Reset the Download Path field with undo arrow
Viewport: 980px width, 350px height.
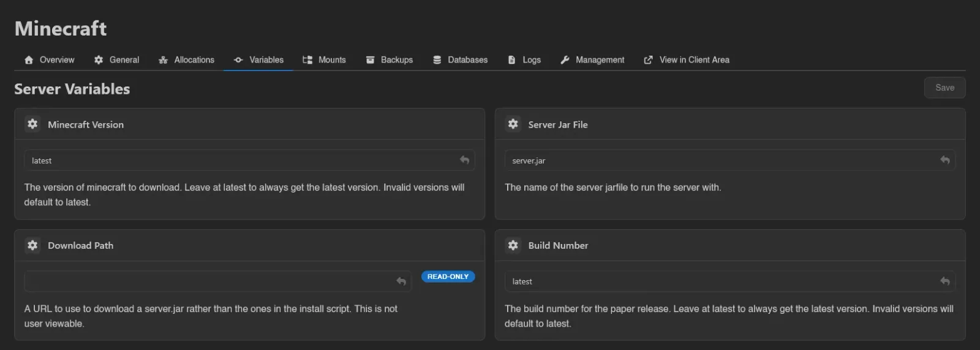pos(401,281)
